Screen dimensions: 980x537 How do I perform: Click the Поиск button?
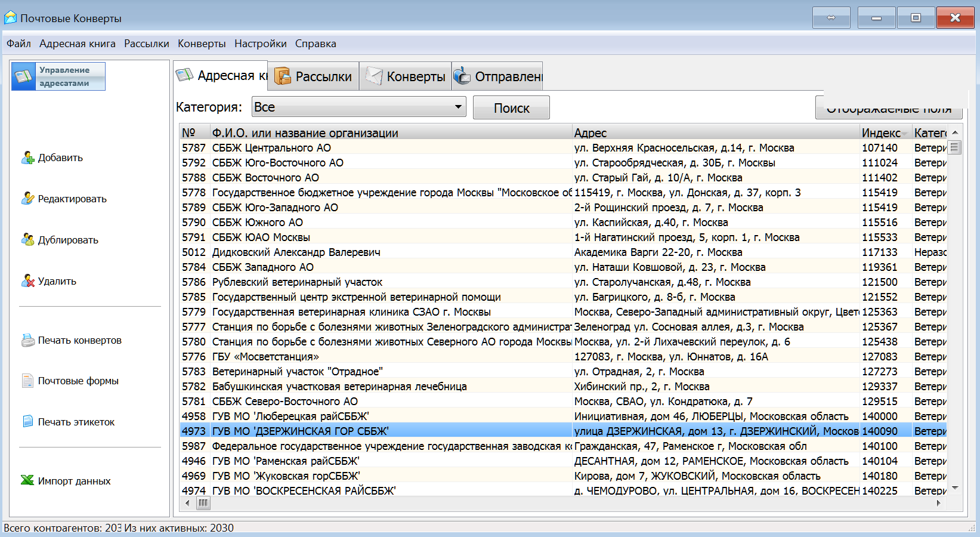click(x=511, y=108)
